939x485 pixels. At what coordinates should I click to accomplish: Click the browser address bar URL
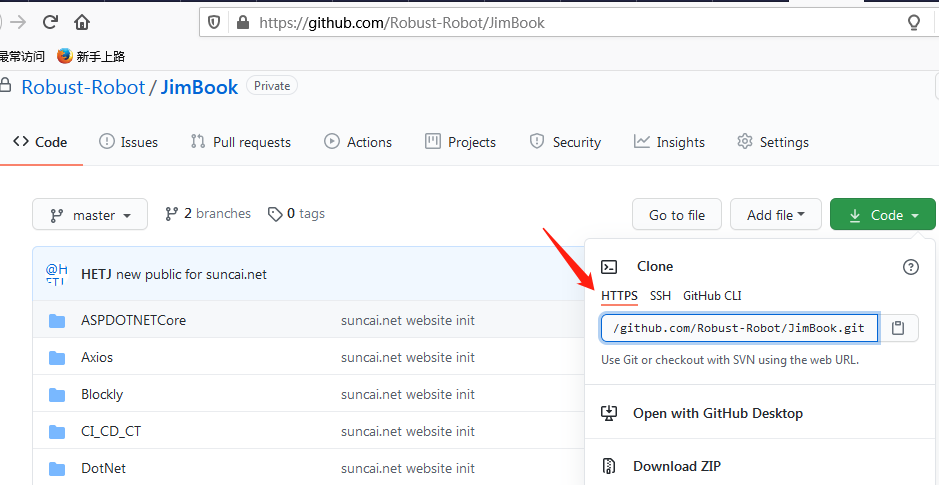pyautogui.click(x=402, y=23)
